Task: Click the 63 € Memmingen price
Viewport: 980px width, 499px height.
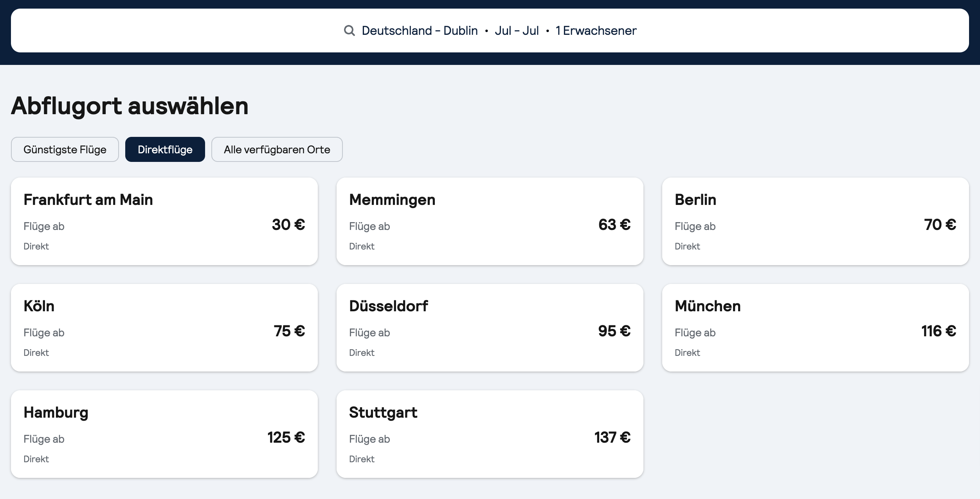Action: click(x=614, y=225)
